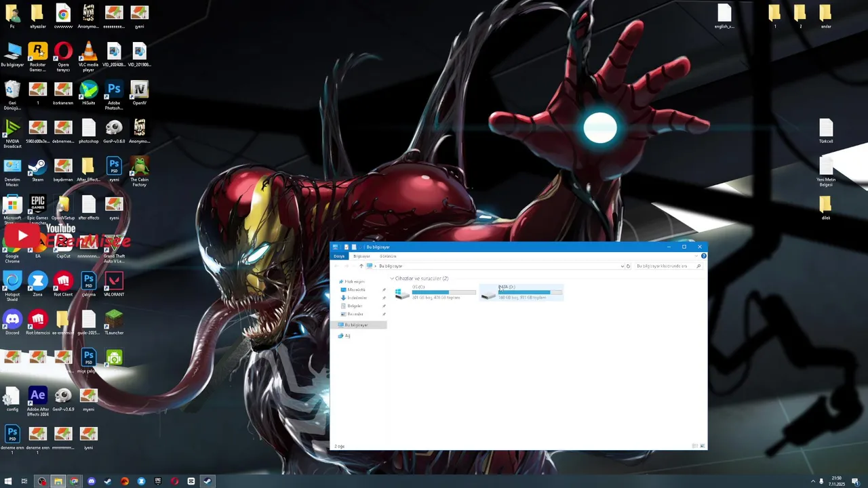Select the Adobe After Effects 2024 icon
868x488 pixels.
(x=38, y=401)
